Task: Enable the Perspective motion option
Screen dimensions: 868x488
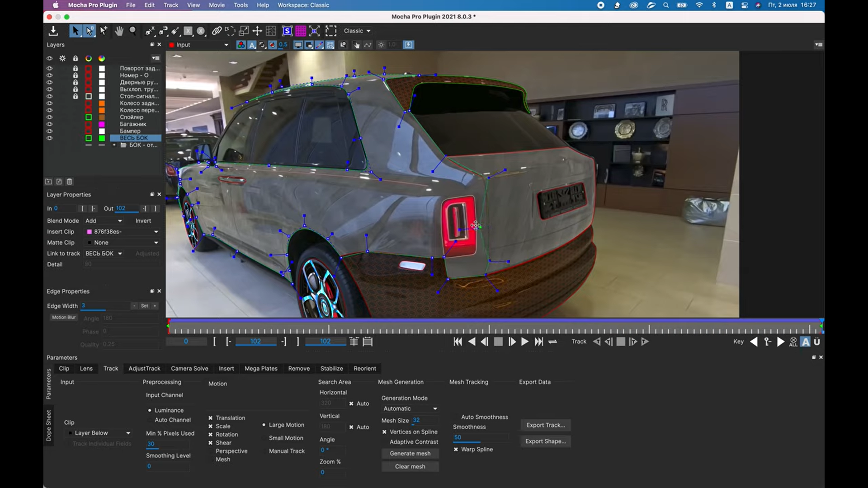Action: click(210, 451)
